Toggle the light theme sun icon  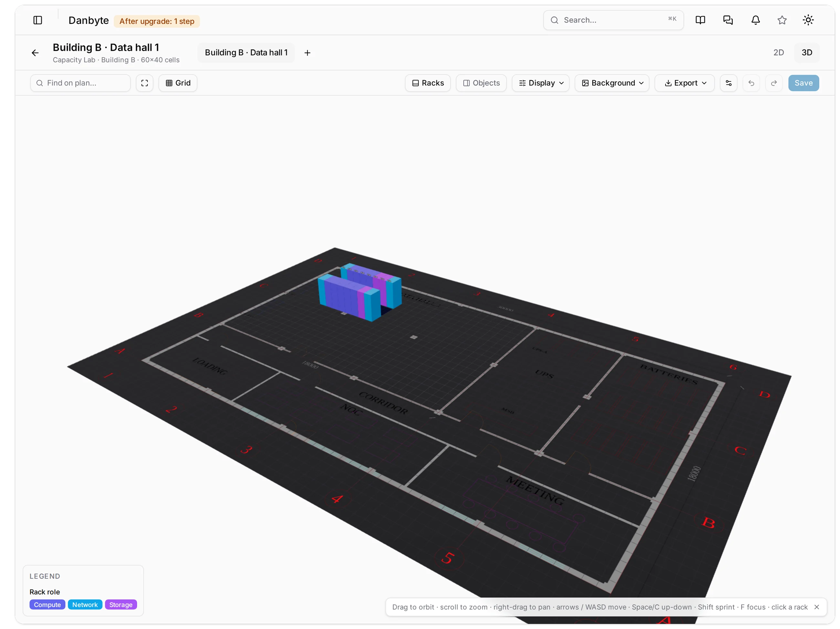(x=808, y=20)
